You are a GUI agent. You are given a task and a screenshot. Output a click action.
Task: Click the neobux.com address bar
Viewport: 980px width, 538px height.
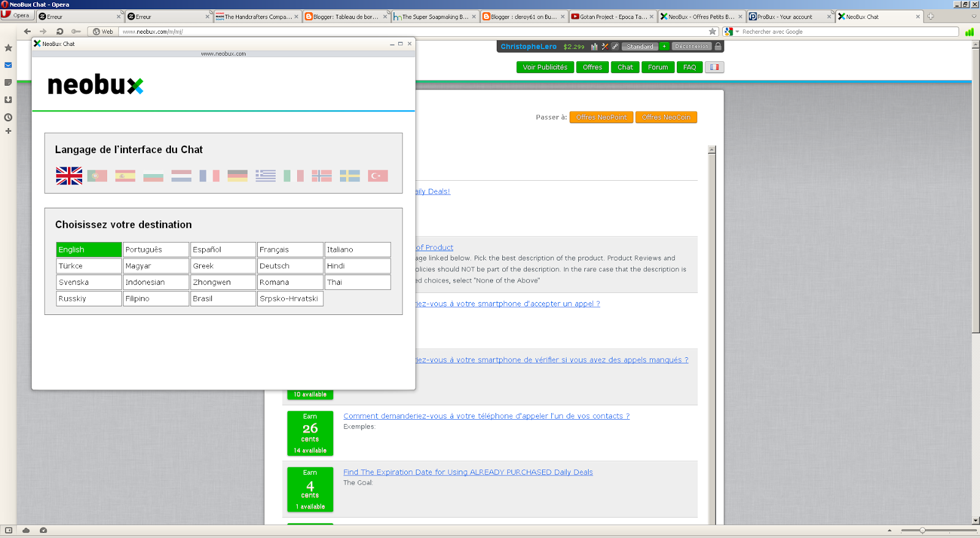(x=413, y=31)
